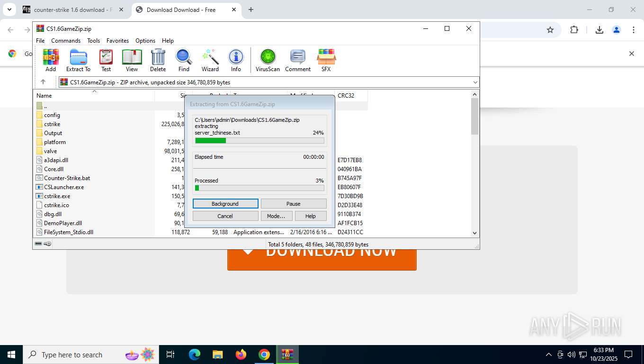Expand the archive path dropdown arrow
The image size is (644, 364).
click(x=475, y=82)
